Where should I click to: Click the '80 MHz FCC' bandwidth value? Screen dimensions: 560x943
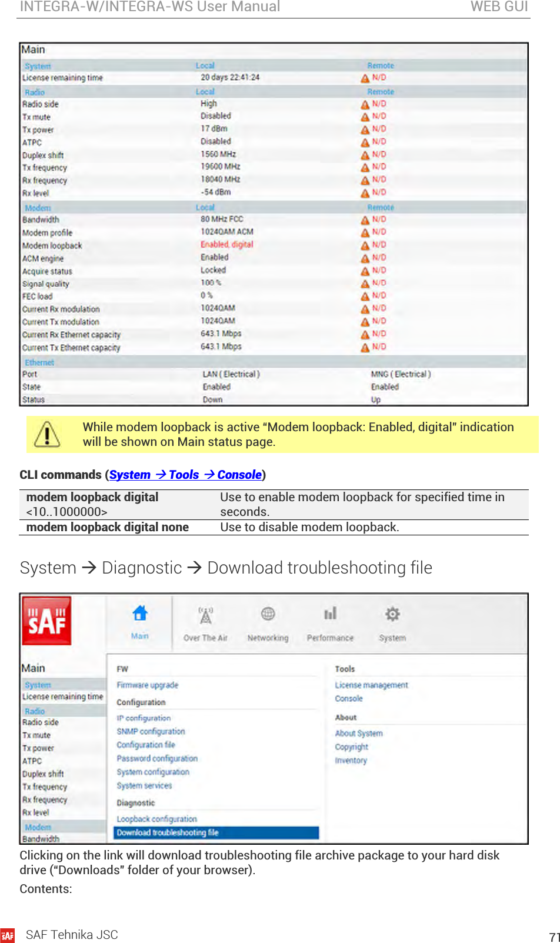[222, 219]
